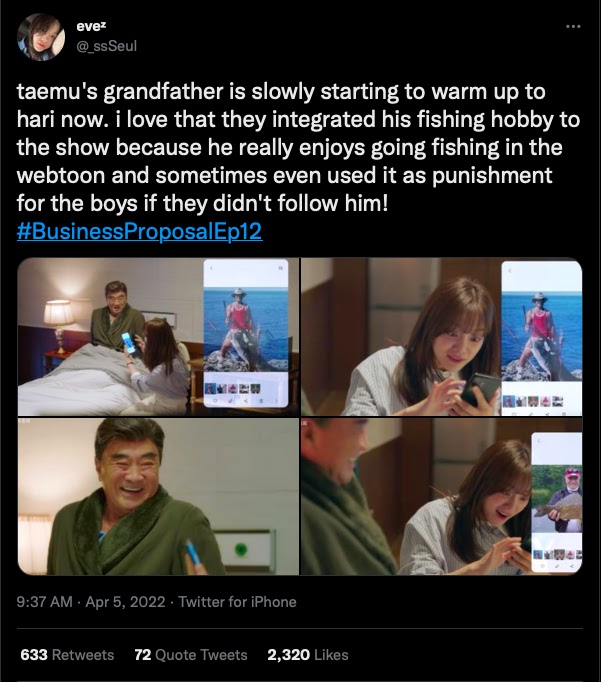The height and width of the screenshot is (682, 601).
Task: Open the three-dot more options menu
Action: point(573,27)
